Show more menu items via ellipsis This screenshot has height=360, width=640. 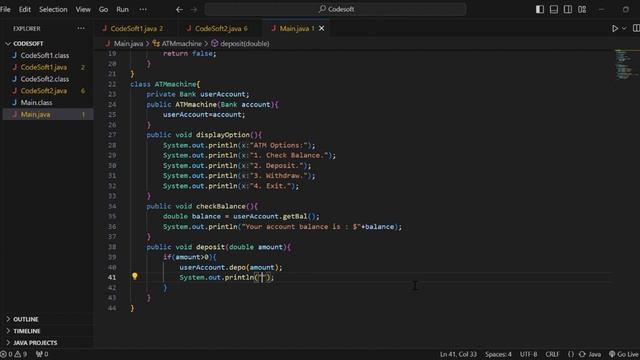pos(143,9)
